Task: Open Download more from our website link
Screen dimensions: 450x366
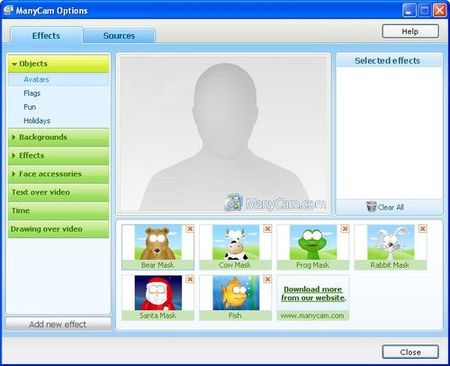Action: tap(313, 294)
